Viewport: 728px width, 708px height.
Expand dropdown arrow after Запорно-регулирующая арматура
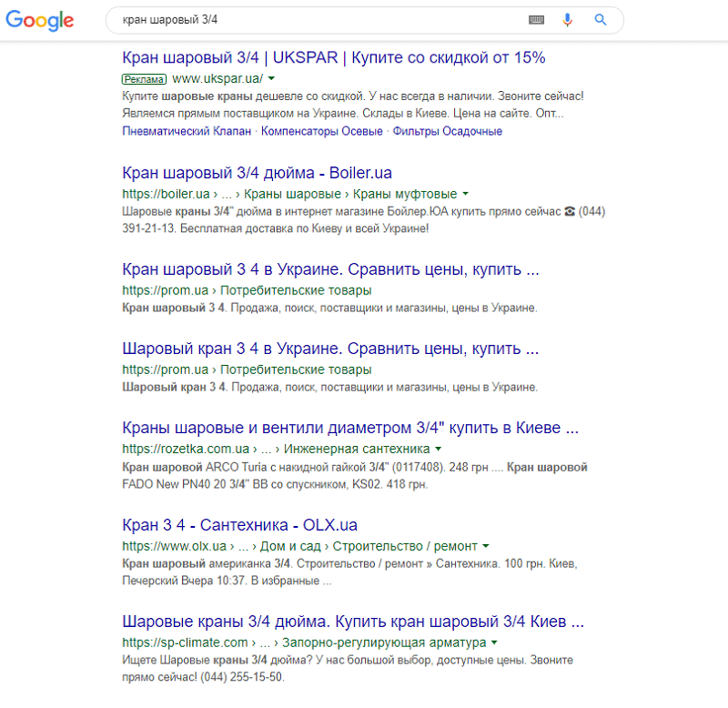(x=494, y=642)
